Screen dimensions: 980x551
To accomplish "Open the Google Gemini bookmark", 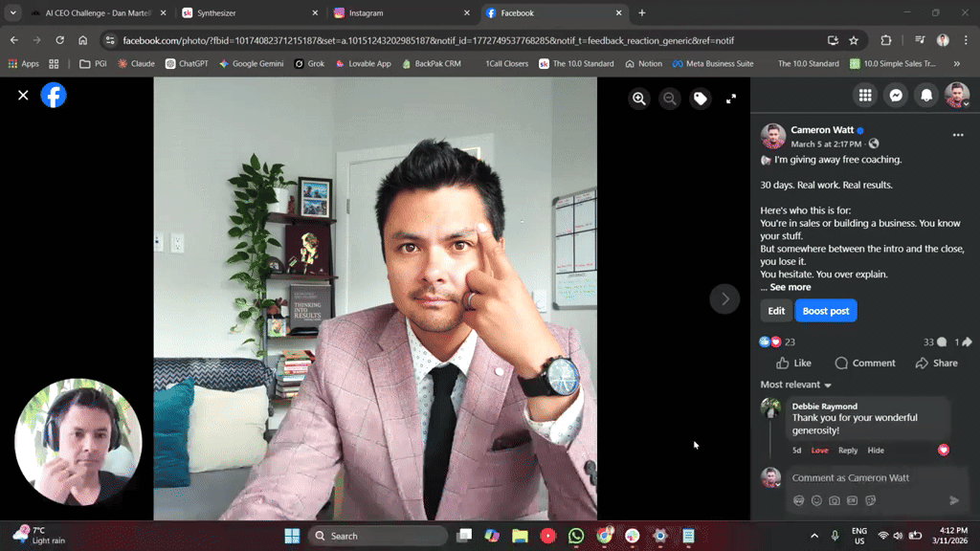I will [252, 64].
